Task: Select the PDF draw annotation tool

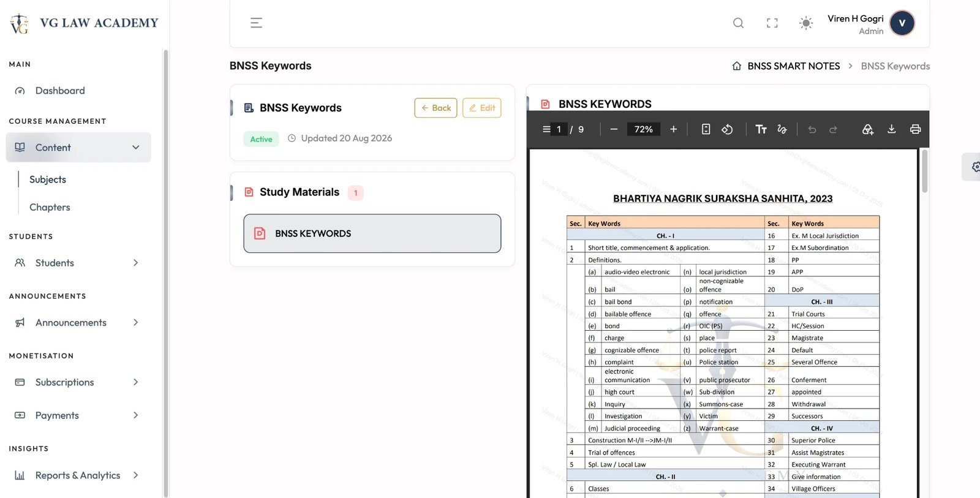Action: click(x=782, y=129)
